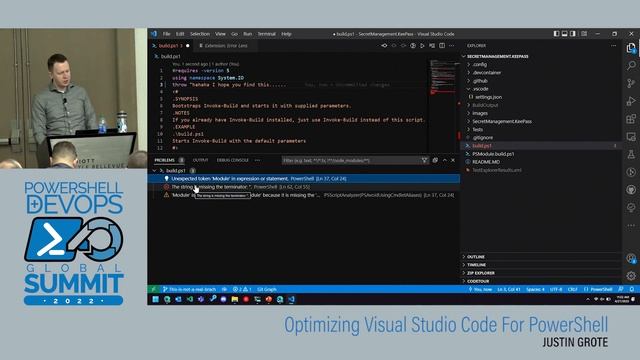Click the git branch name in status bar
The image size is (640, 360).
click(x=189, y=289)
